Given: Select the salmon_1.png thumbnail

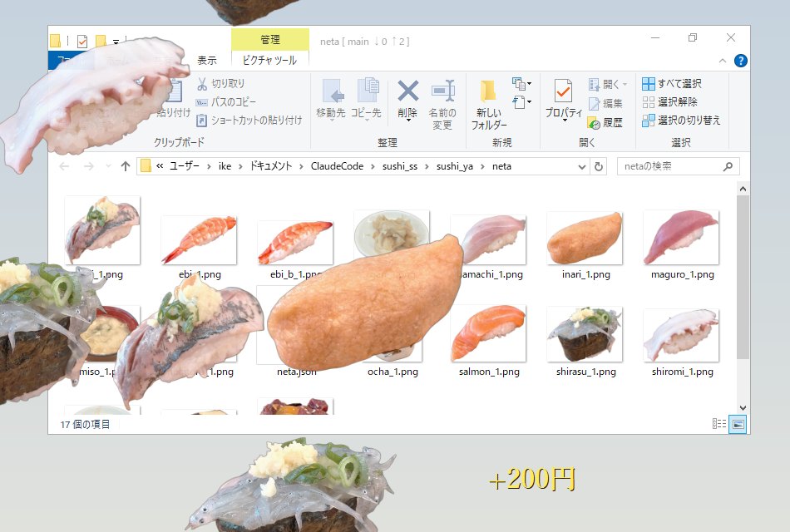Looking at the screenshot, I should (489, 333).
